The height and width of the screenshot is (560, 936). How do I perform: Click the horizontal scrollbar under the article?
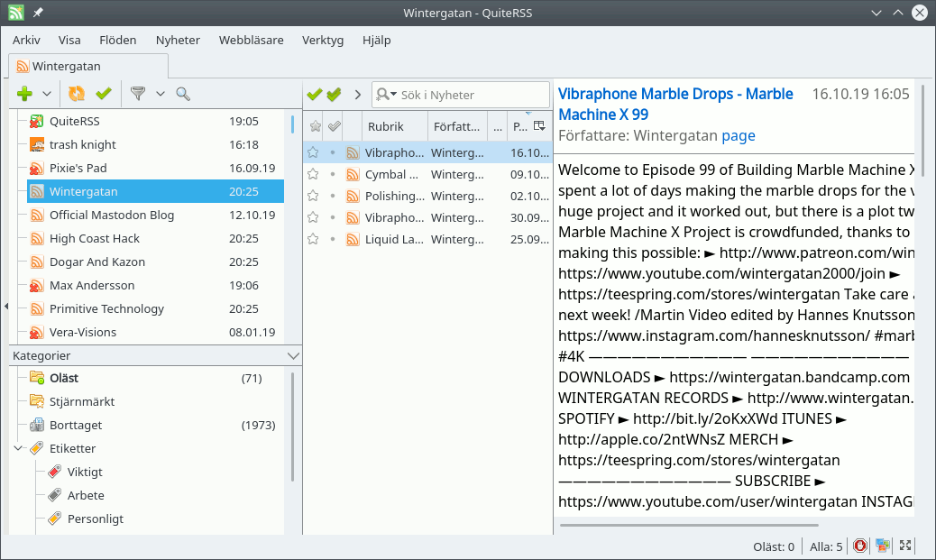click(689, 526)
